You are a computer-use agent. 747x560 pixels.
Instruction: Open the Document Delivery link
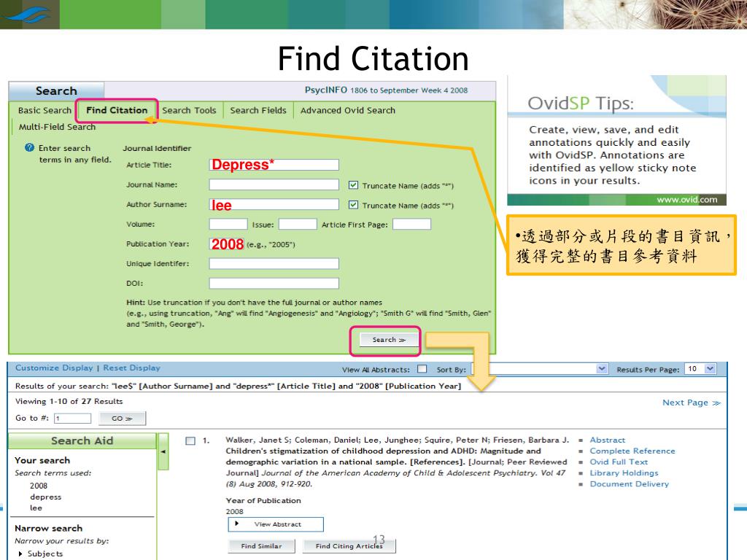pos(630,484)
